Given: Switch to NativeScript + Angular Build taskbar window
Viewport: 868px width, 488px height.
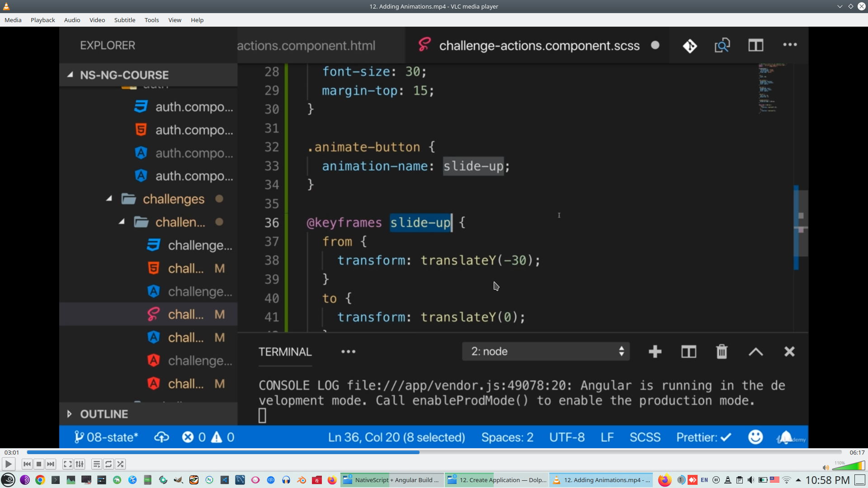Looking at the screenshot, I should coord(392,480).
